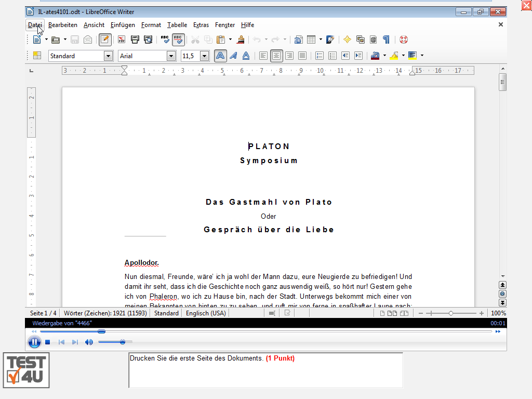This screenshot has height=399, width=532.
Task: Run Spelling and Grammar check
Action: click(x=165, y=39)
